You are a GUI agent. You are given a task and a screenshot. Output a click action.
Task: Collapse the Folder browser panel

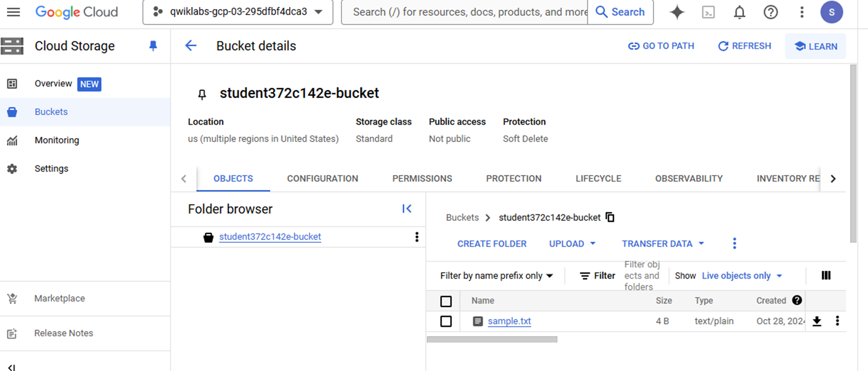407,208
